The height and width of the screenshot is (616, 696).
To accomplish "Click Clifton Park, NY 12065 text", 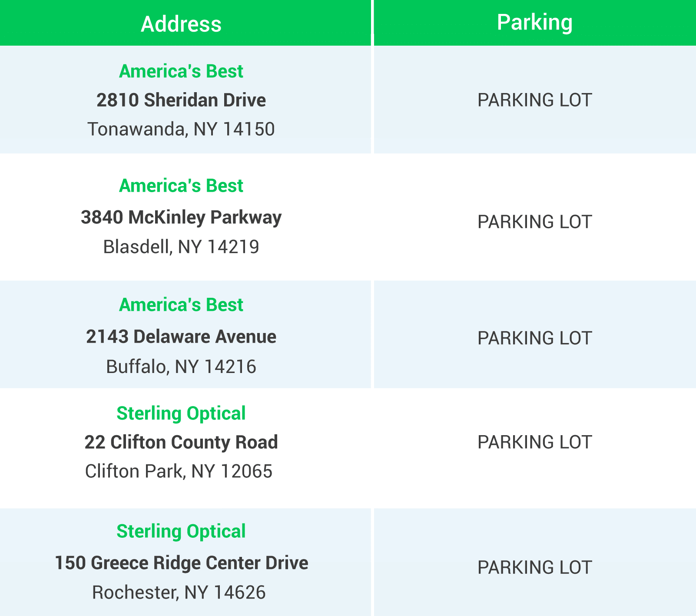I will point(179,471).
